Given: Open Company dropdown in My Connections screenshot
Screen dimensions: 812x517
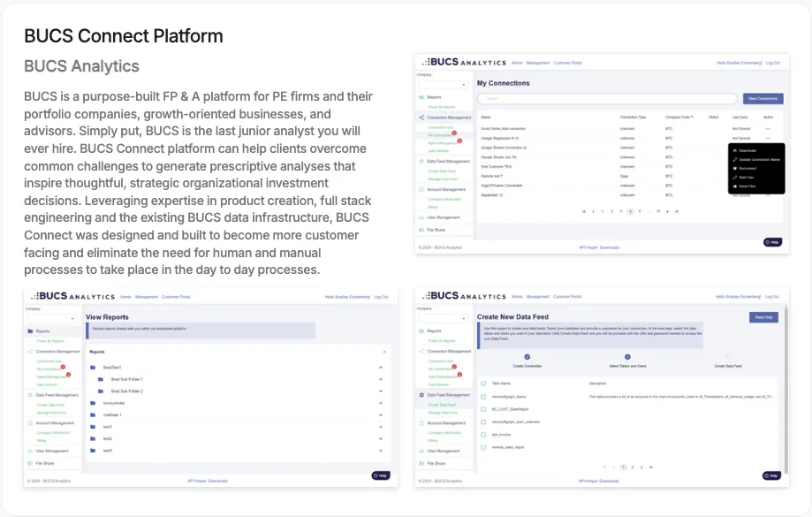Looking at the screenshot, I should pyautogui.click(x=443, y=85).
